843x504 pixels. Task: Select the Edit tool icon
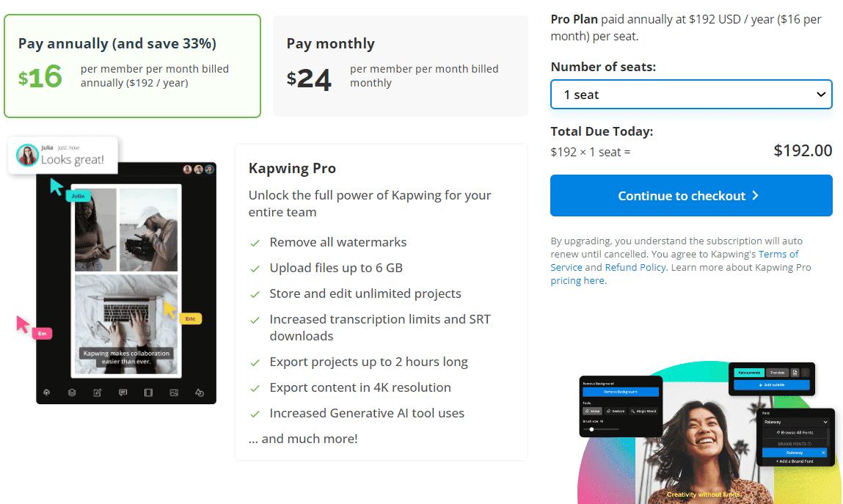98,392
